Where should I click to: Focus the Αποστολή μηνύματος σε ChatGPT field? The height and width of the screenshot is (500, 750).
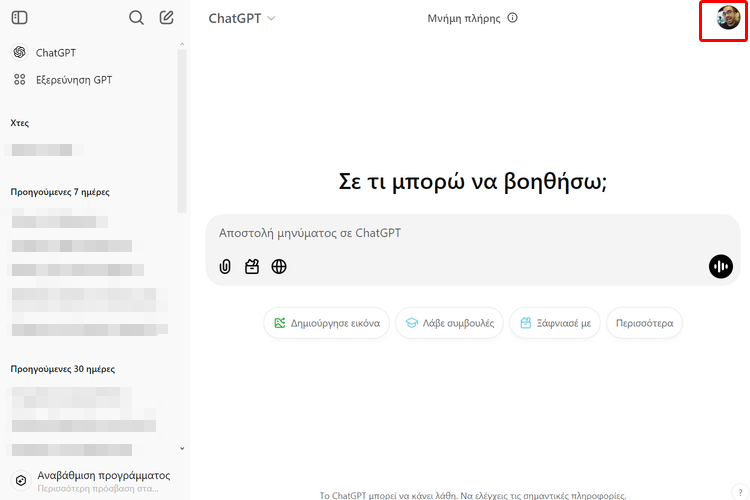click(473, 233)
